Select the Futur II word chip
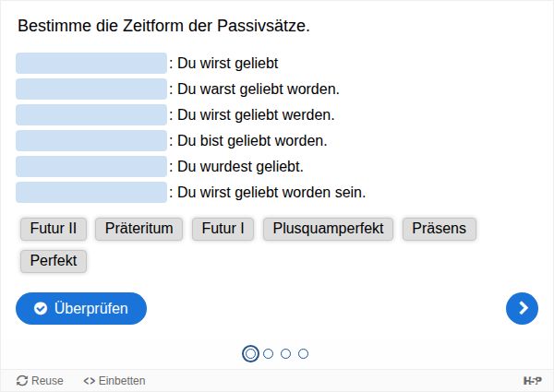The image size is (554, 392). pyautogui.click(x=54, y=229)
